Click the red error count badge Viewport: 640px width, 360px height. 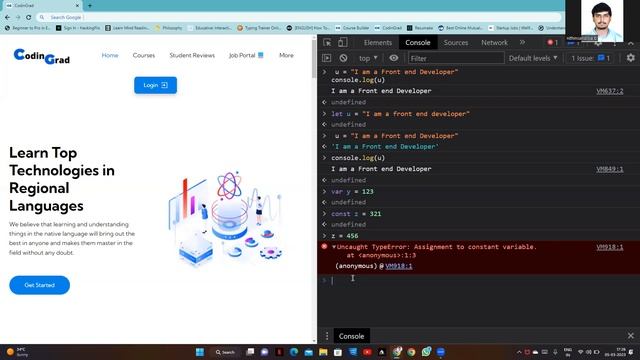point(552,42)
